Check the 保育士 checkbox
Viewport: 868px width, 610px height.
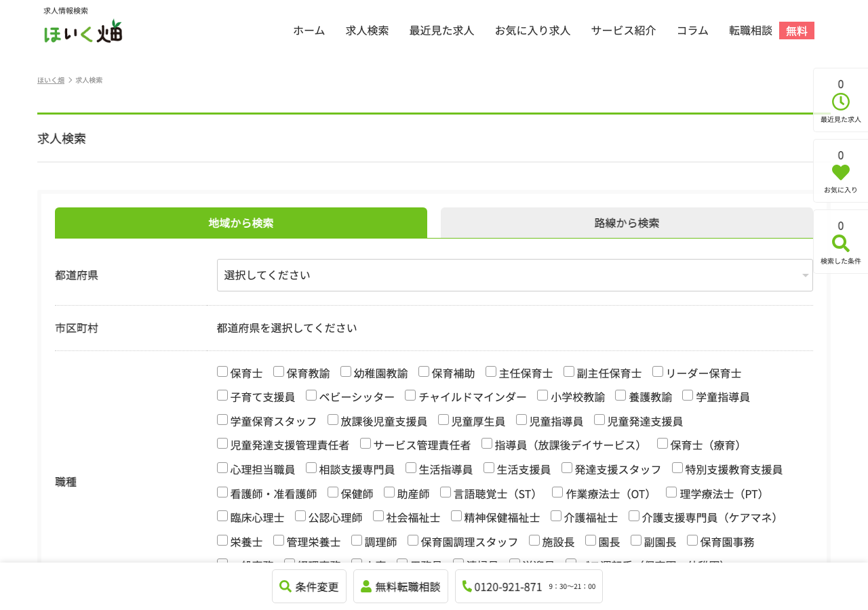point(222,371)
